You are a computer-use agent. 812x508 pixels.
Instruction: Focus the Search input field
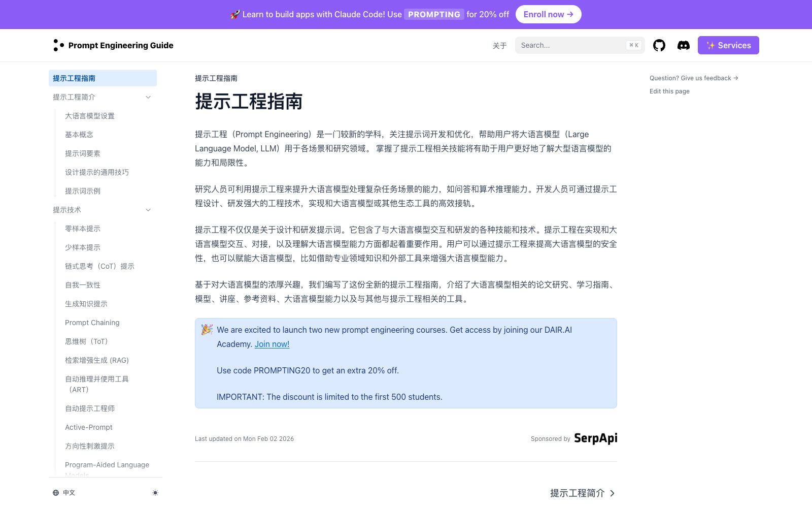(580, 45)
